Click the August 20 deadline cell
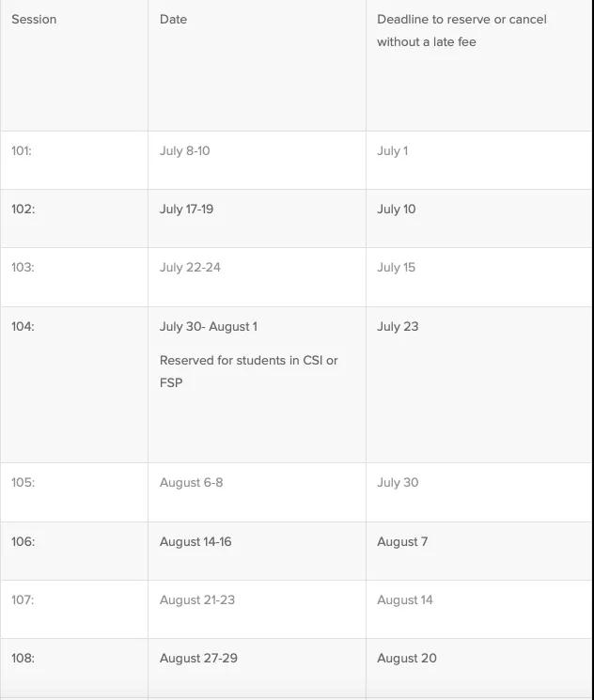The image size is (594, 700). pos(407,659)
